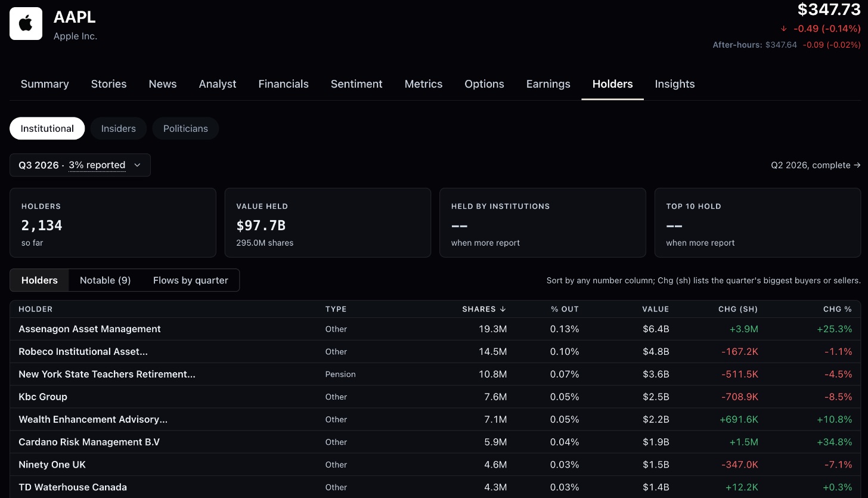Click the TOP 10 HOLD card
Image resolution: width=868 pixels, height=498 pixels.
pos(758,223)
